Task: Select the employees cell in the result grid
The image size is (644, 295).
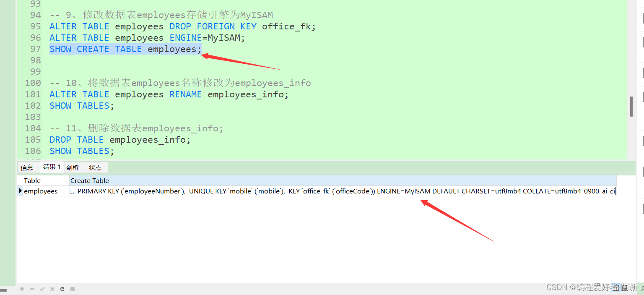Action: (x=41, y=191)
